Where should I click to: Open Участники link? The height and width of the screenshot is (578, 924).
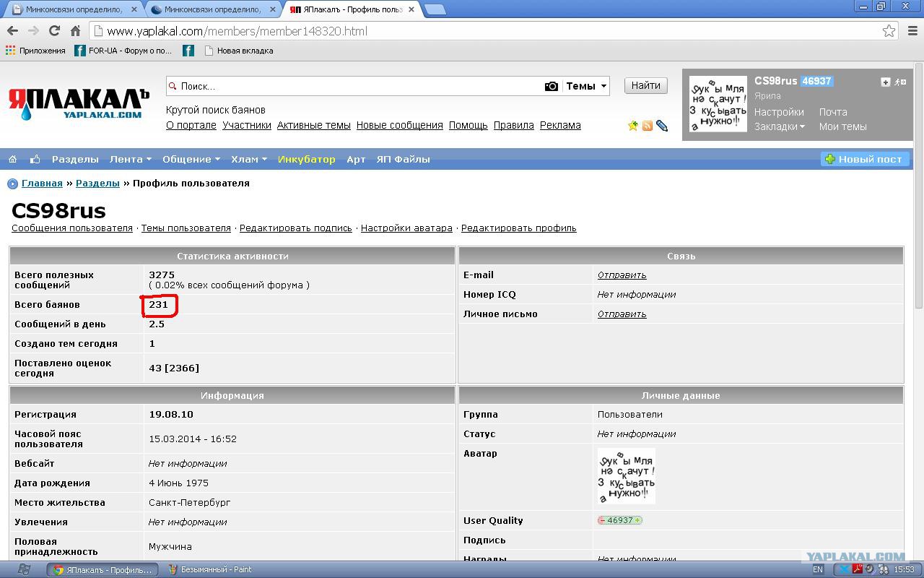click(247, 125)
